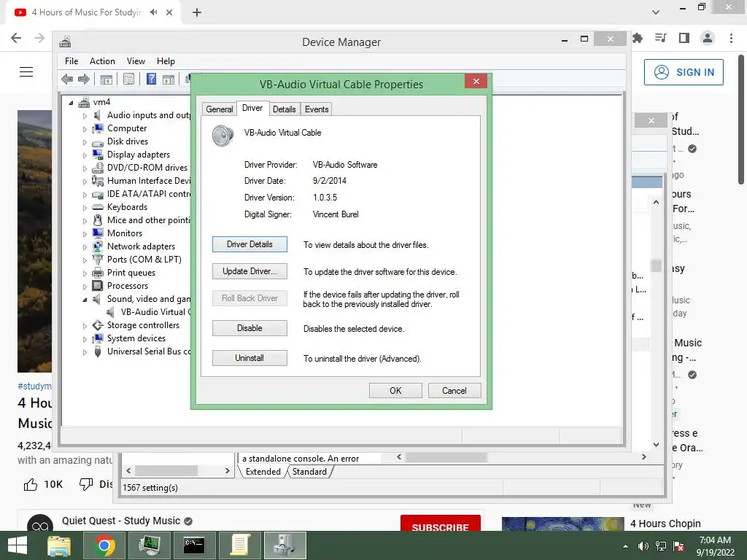Select the Computer node icon in the tree
Image resolution: width=747 pixels, height=560 pixels.
point(98,128)
